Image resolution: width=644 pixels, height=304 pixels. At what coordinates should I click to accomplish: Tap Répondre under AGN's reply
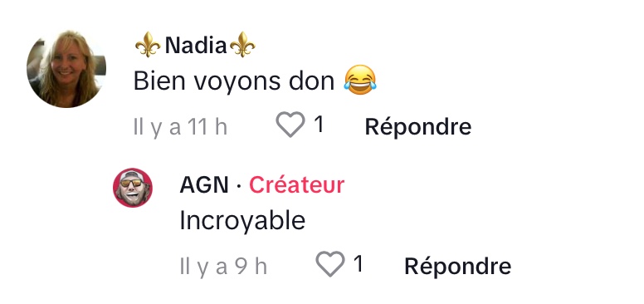(458, 266)
